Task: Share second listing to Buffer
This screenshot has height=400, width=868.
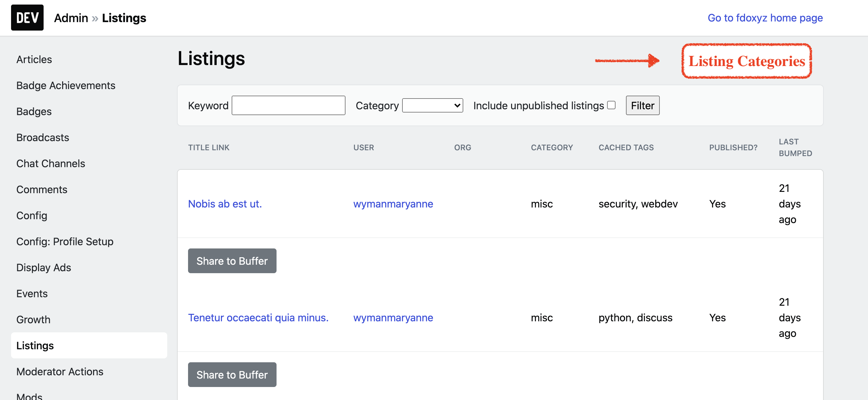Action: coord(232,375)
